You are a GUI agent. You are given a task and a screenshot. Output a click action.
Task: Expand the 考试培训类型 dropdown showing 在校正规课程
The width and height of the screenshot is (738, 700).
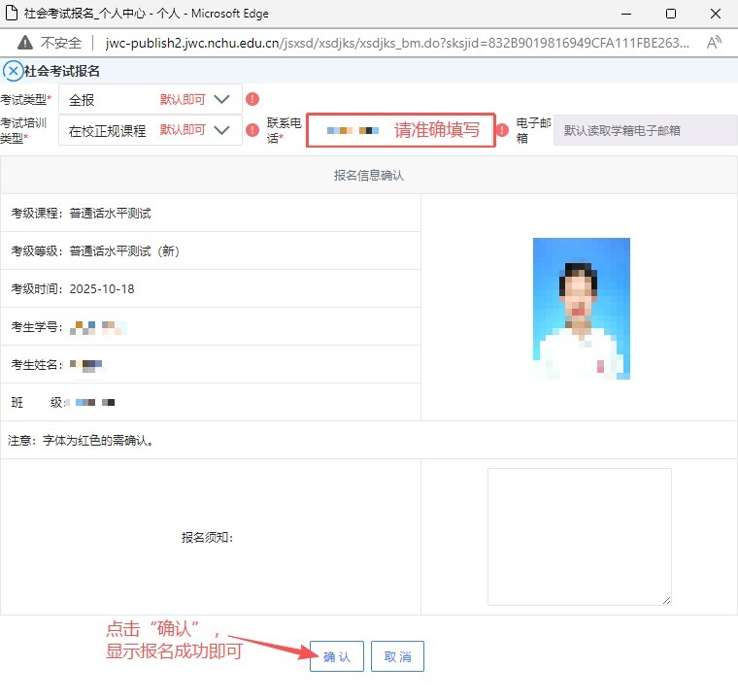(x=151, y=130)
